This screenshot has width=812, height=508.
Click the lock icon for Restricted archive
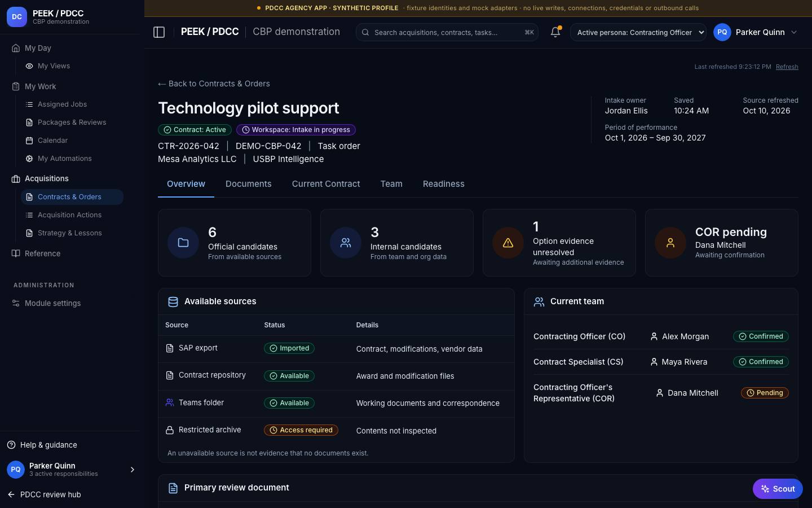tap(169, 430)
